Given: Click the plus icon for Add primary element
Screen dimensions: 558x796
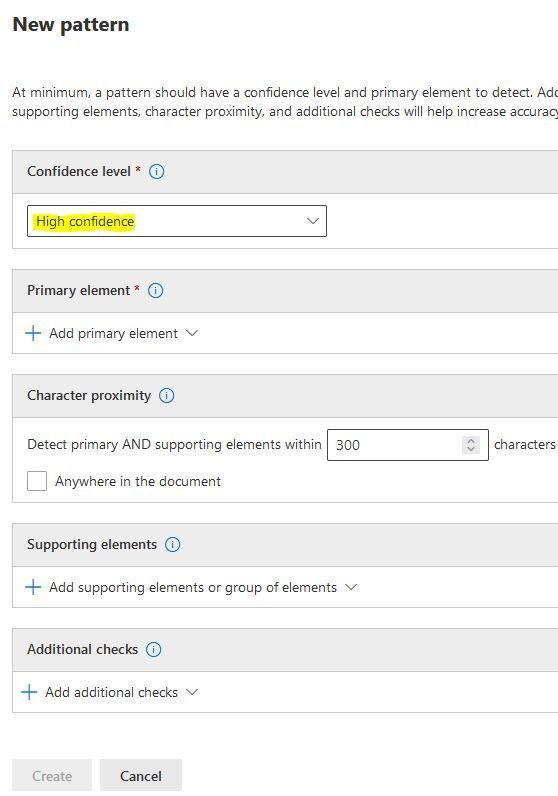Looking at the screenshot, I should [x=33, y=333].
